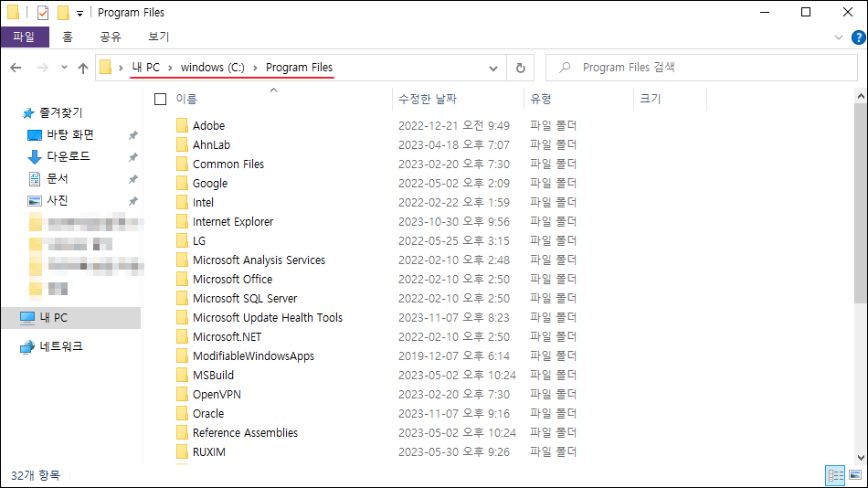Image resolution: width=868 pixels, height=488 pixels.
Task: Select the Google folder icon
Action: pyautogui.click(x=182, y=183)
